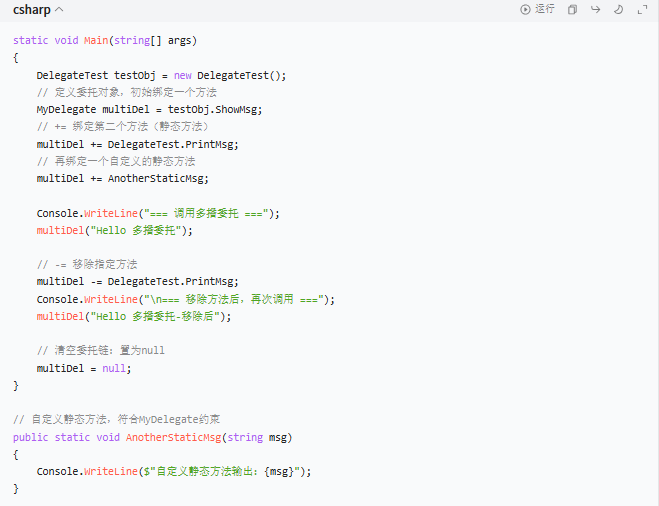Copy the code using the copy icon
Screen dimensions: 659x506
[572, 10]
